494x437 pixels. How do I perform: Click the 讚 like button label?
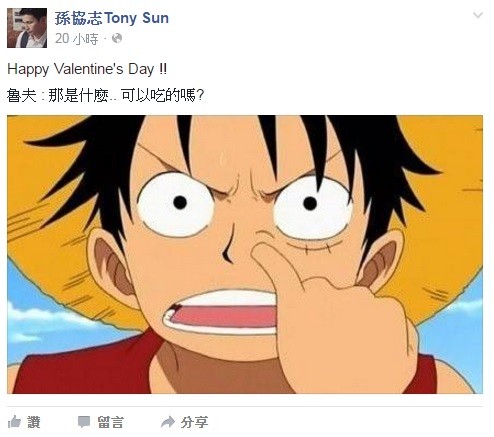pyautogui.click(x=34, y=422)
